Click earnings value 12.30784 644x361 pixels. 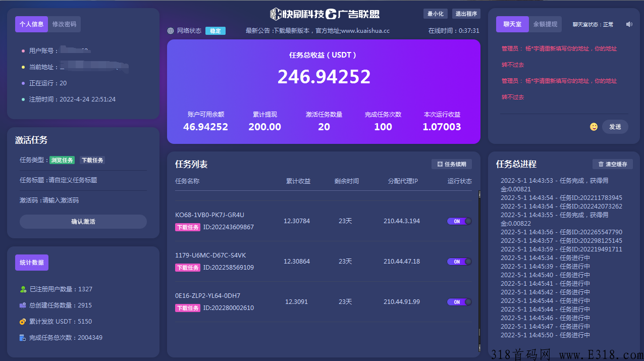tap(297, 221)
